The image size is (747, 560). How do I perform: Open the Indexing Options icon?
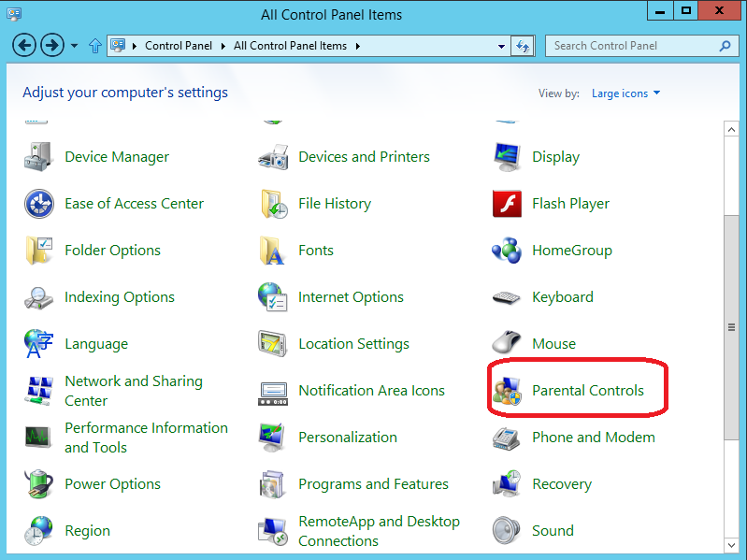(x=38, y=297)
